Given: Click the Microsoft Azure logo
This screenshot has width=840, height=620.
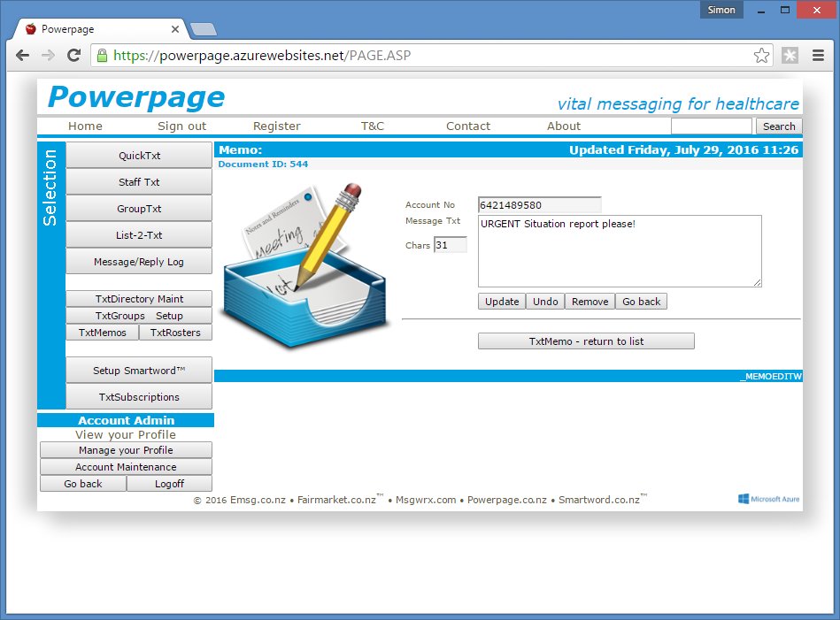Looking at the screenshot, I should click(x=768, y=499).
